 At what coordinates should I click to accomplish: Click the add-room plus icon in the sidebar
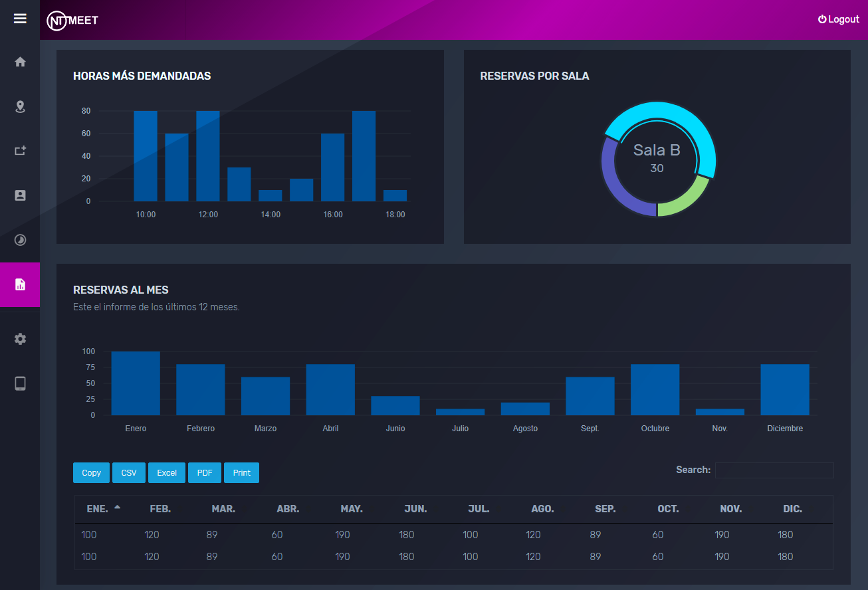pyautogui.click(x=20, y=151)
